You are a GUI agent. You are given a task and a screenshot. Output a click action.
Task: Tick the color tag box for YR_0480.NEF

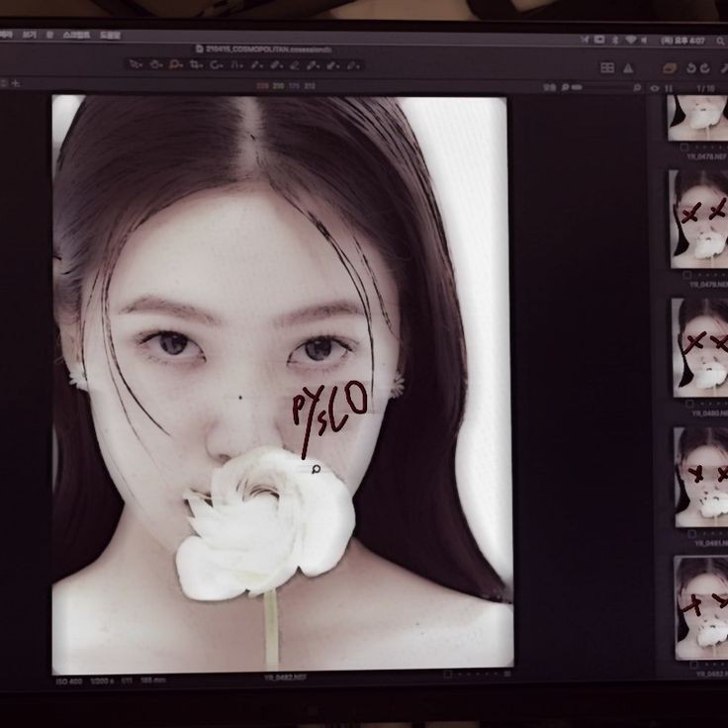[x=689, y=404]
